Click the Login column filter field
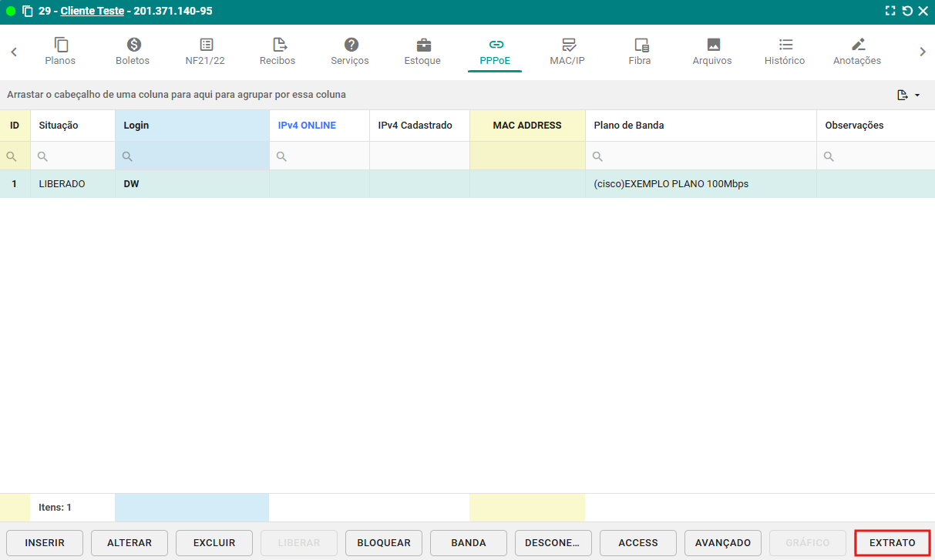This screenshot has height=560, width=935. [197, 156]
